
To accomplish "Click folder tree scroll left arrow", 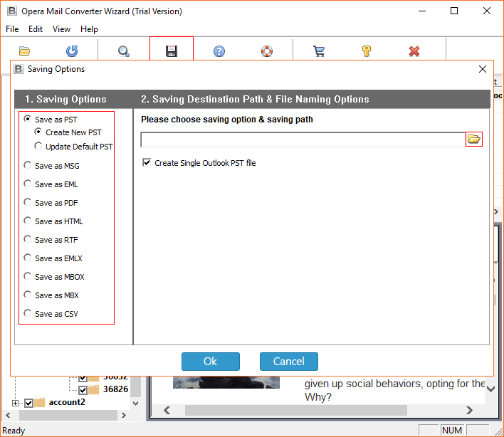I will (8, 415).
